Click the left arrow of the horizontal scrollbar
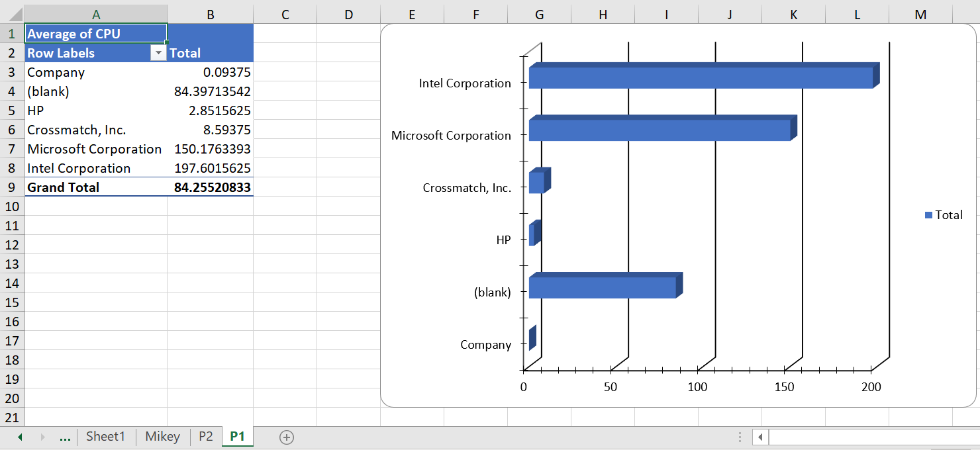The width and height of the screenshot is (980, 450). click(760, 437)
